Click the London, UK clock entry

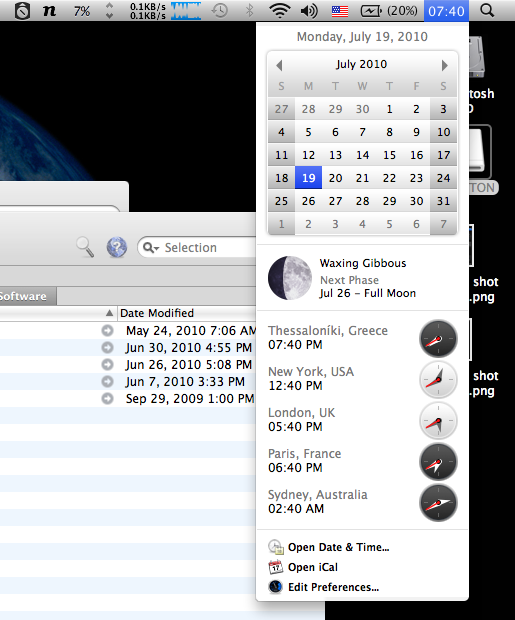coord(362,420)
